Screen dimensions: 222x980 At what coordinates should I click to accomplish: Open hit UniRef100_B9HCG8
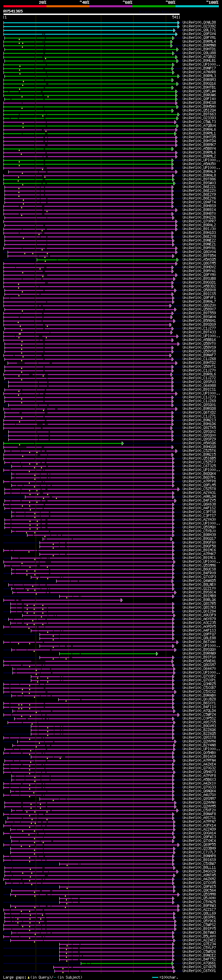199,103
